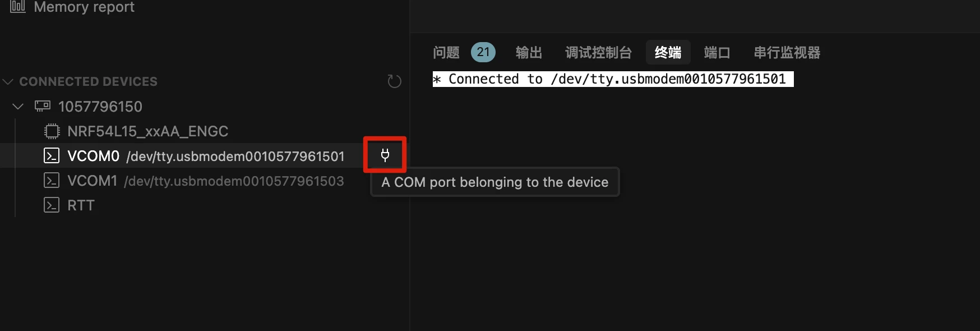Open the Memory report action
The image size is (980, 331).
[x=84, y=7]
